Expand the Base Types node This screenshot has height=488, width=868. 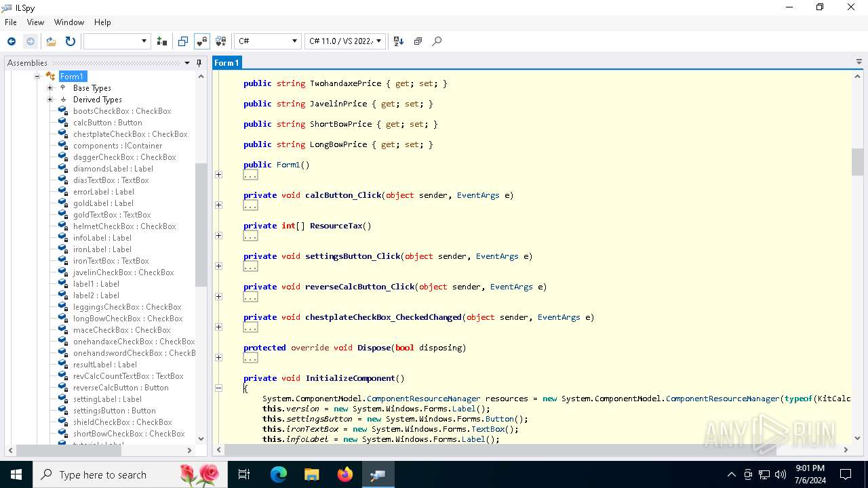click(x=50, y=88)
